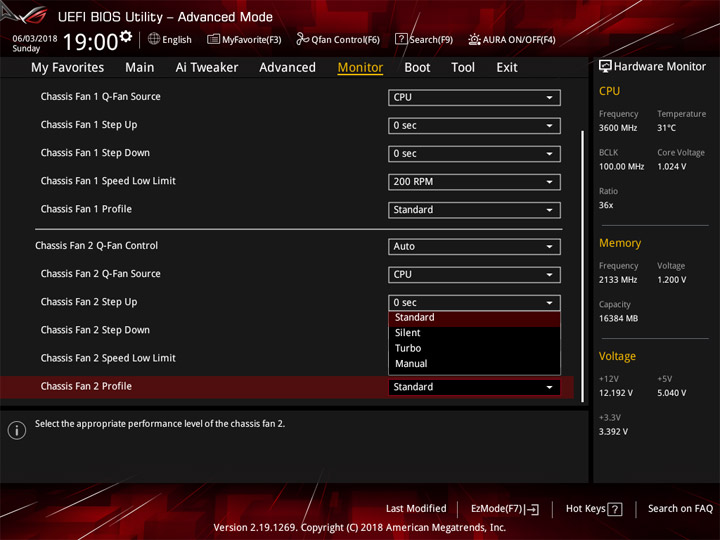Switch to My Favorites tab

tap(68, 68)
